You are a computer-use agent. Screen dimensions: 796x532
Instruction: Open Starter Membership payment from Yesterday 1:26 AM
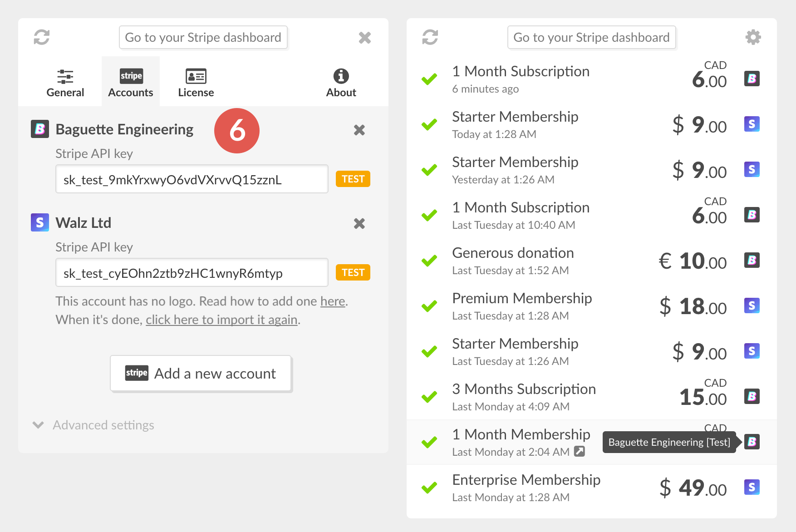tap(592, 170)
